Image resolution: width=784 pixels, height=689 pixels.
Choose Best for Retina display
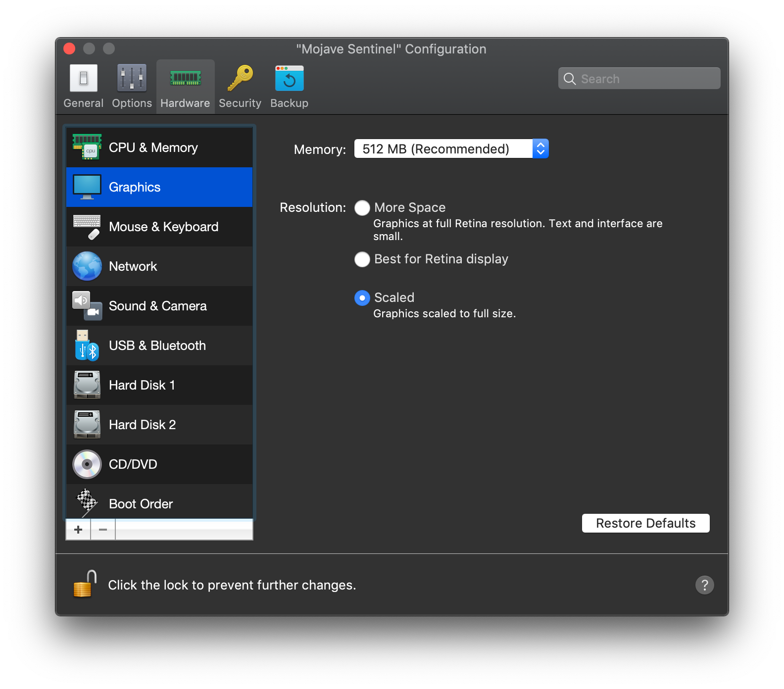(x=362, y=259)
